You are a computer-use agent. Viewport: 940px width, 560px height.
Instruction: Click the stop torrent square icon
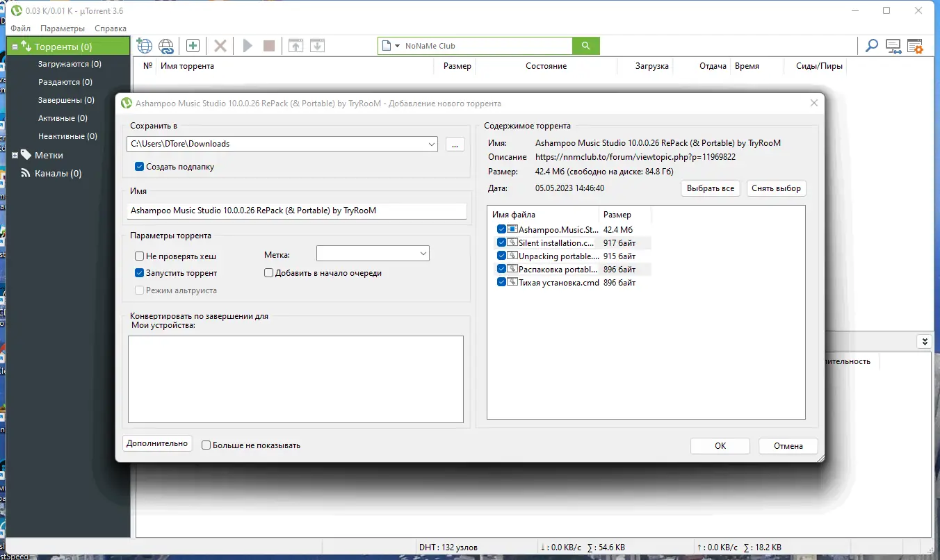(x=269, y=46)
